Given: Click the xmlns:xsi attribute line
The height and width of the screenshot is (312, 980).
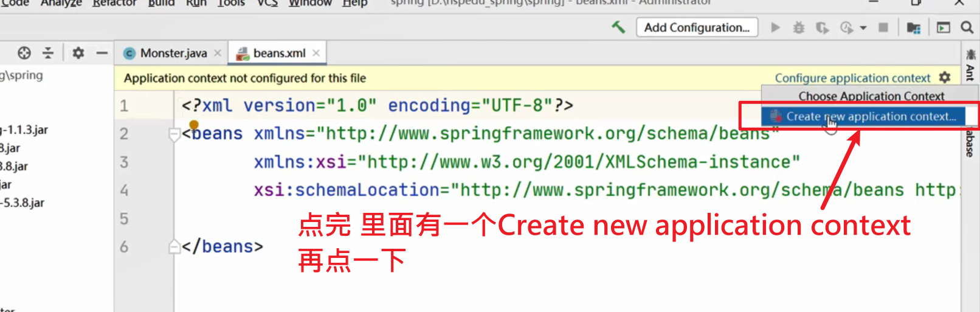Looking at the screenshot, I should pyautogui.click(x=526, y=162).
